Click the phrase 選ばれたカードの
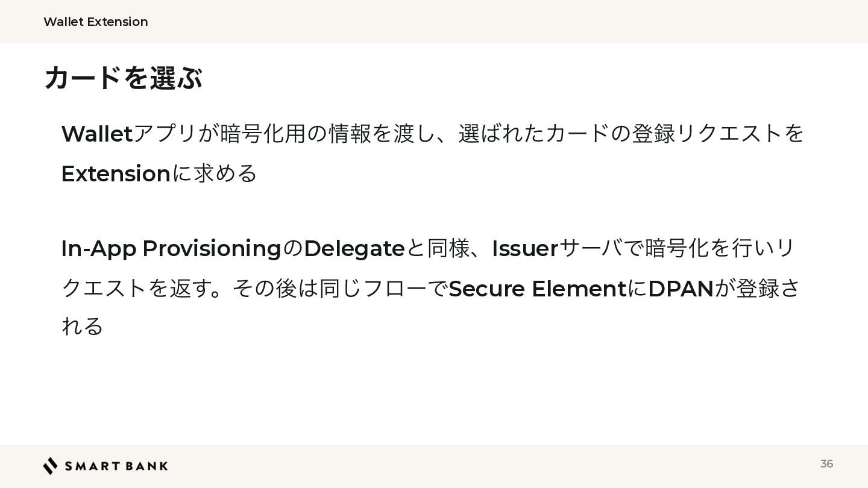This screenshot has width=868, height=488. pyautogui.click(x=544, y=134)
